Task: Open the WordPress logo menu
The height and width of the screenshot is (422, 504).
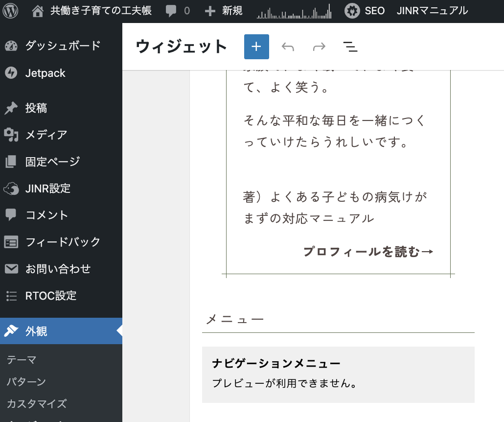Action: (11, 11)
